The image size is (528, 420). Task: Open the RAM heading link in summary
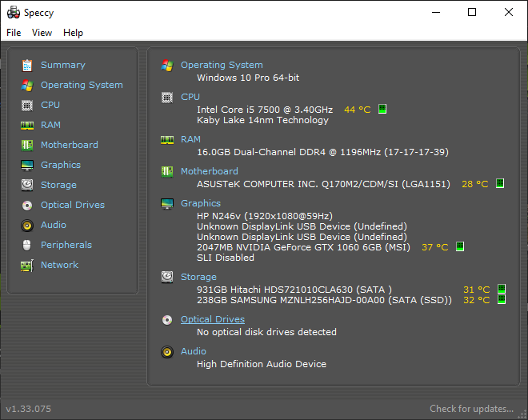pyautogui.click(x=190, y=139)
